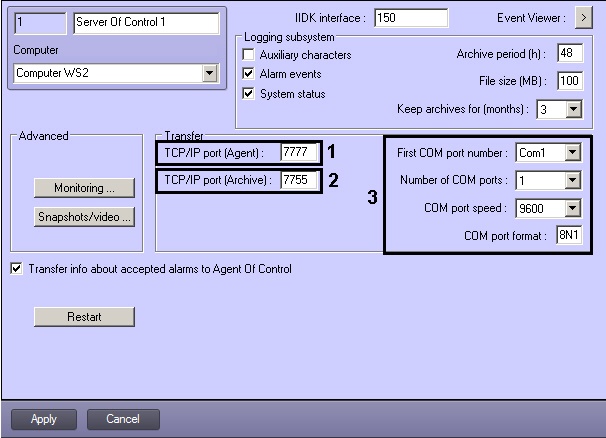Screen dimensions: 606x438
Task: Click the COM port speed label
Action: click(x=465, y=208)
